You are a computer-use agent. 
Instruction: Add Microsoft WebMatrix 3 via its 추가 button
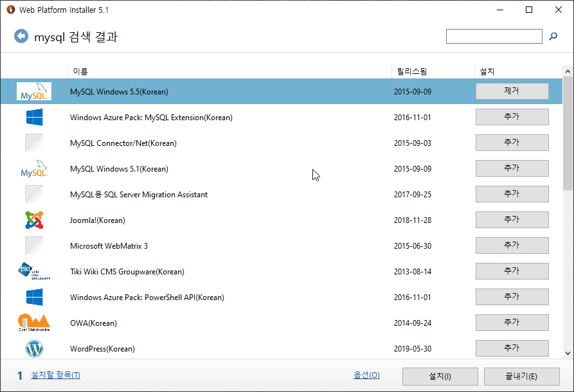click(x=512, y=245)
